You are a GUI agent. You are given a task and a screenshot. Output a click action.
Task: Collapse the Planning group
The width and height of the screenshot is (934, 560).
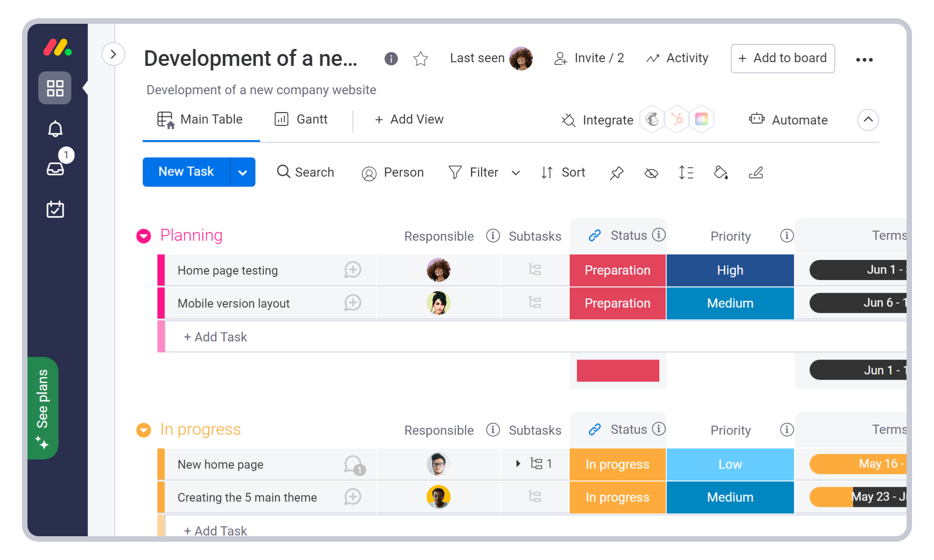click(144, 236)
